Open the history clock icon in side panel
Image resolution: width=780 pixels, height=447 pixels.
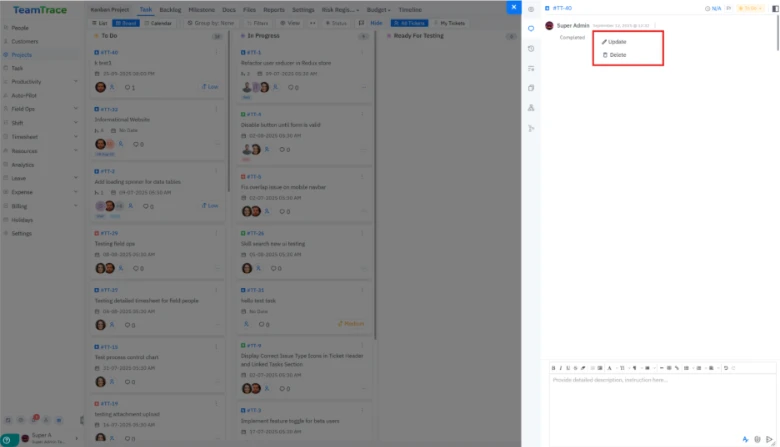click(x=531, y=48)
